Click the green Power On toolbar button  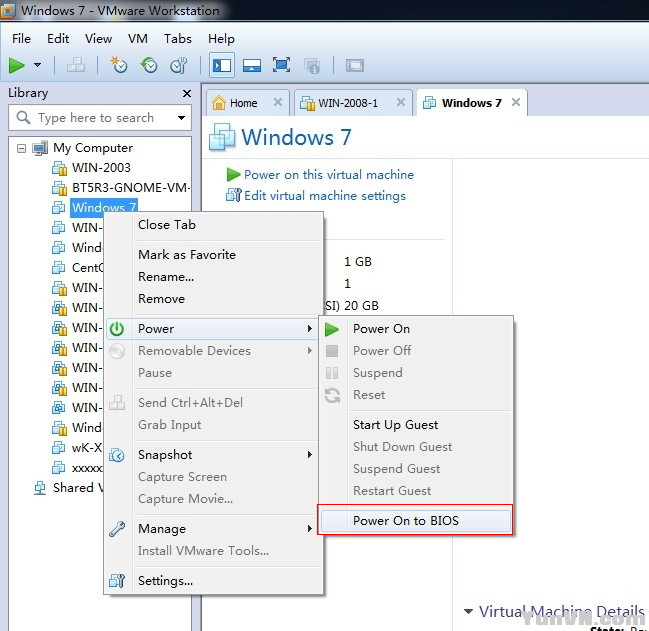pyautogui.click(x=17, y=65)
